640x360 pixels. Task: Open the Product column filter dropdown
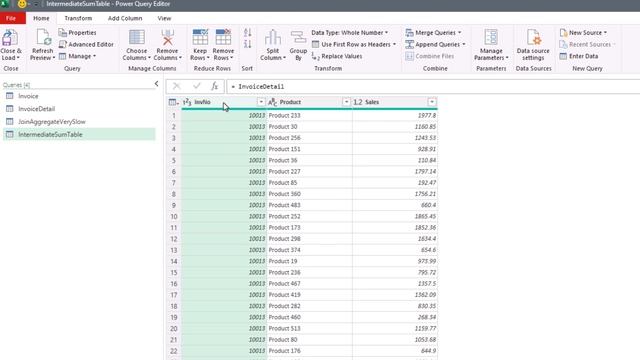coord(346,102)
